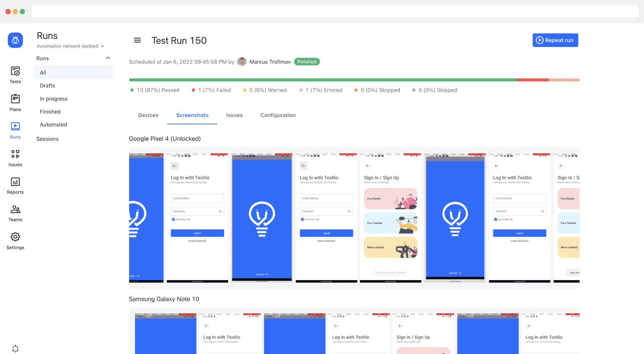Open the Tests section in the sidebar
Image resolution: width=644 pixels, height=354 pixels.
(x=15, y=74)
